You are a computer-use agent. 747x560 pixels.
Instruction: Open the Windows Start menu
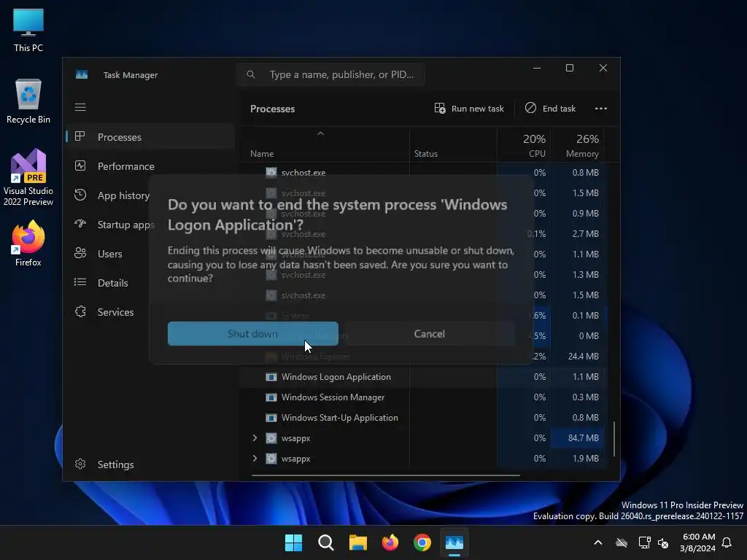click(293, 542)
